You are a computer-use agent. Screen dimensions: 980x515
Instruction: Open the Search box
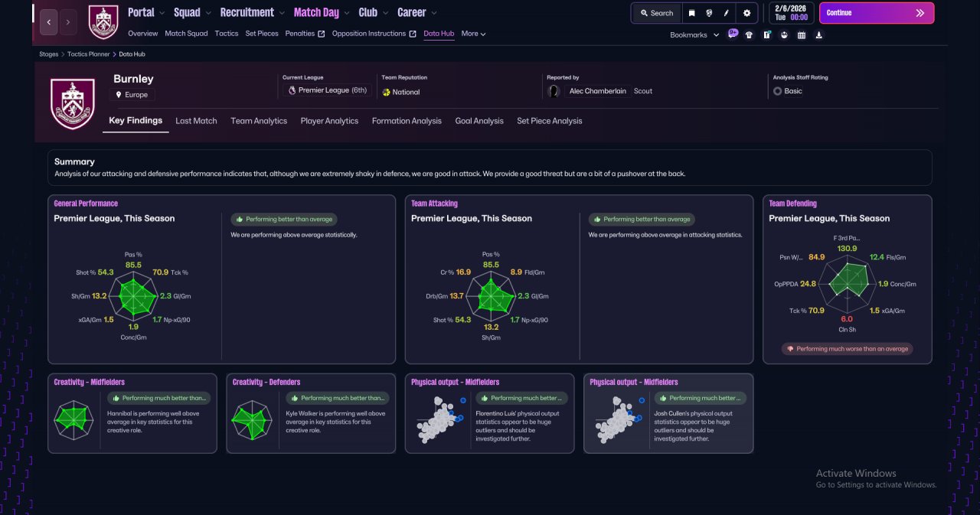pos(656,13)
